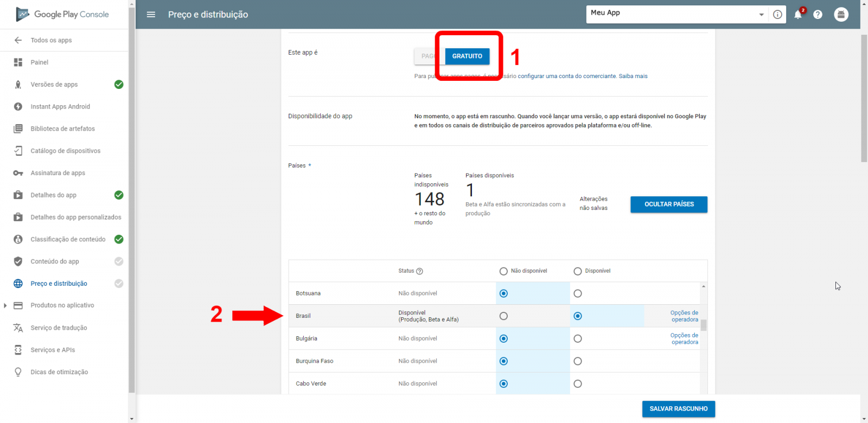Set Burquina Faso to Disponível

pos(578,361)
